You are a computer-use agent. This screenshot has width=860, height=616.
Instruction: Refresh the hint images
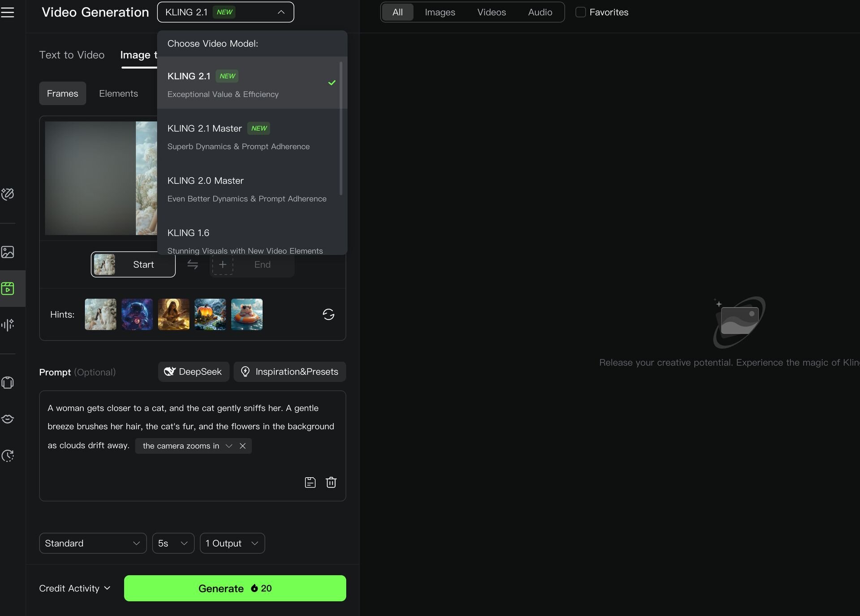coord(328,314)
